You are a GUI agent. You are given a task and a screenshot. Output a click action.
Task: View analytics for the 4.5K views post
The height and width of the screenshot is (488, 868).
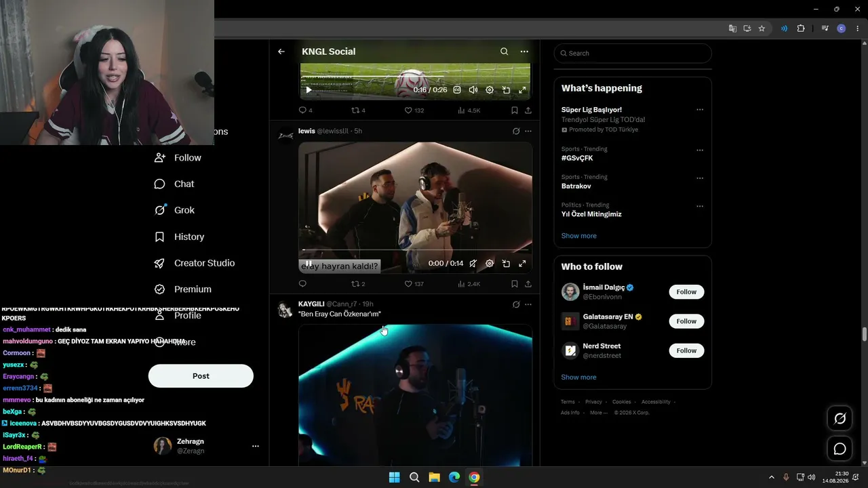click(x=469, y=110)
